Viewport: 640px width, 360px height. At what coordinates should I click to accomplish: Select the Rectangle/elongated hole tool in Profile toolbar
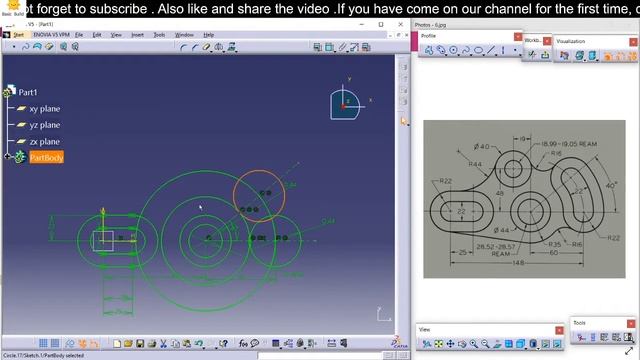tap(441, 51)
